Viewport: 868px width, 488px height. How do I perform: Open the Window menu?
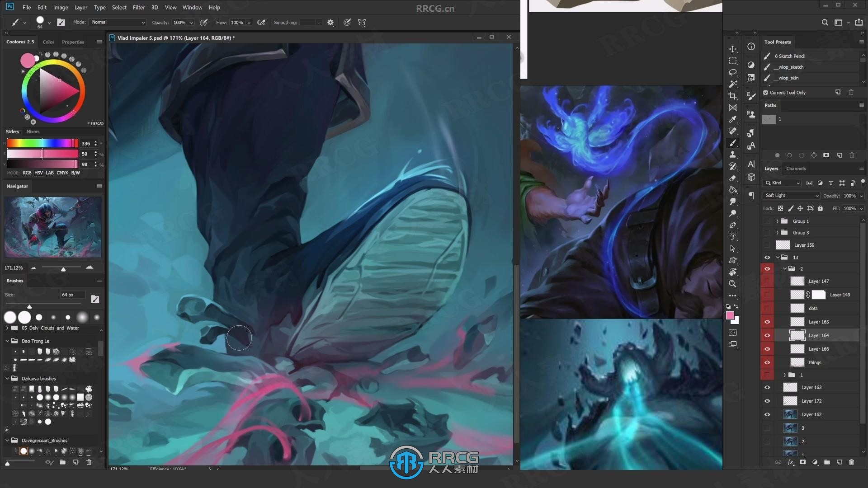[192, 7]
